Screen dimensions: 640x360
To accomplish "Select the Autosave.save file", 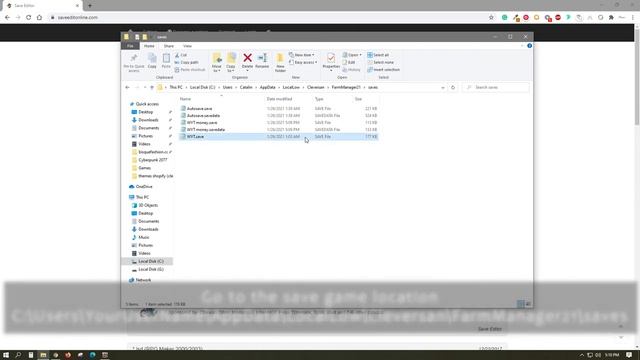I will [x=278, y=109].
